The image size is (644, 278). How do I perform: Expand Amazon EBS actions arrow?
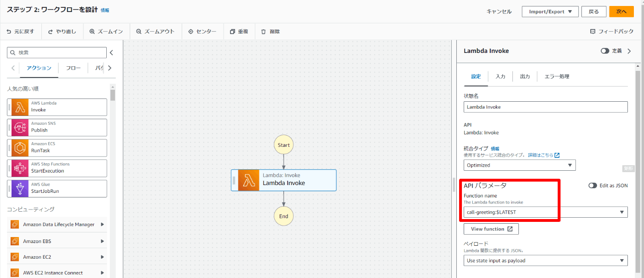102,241
